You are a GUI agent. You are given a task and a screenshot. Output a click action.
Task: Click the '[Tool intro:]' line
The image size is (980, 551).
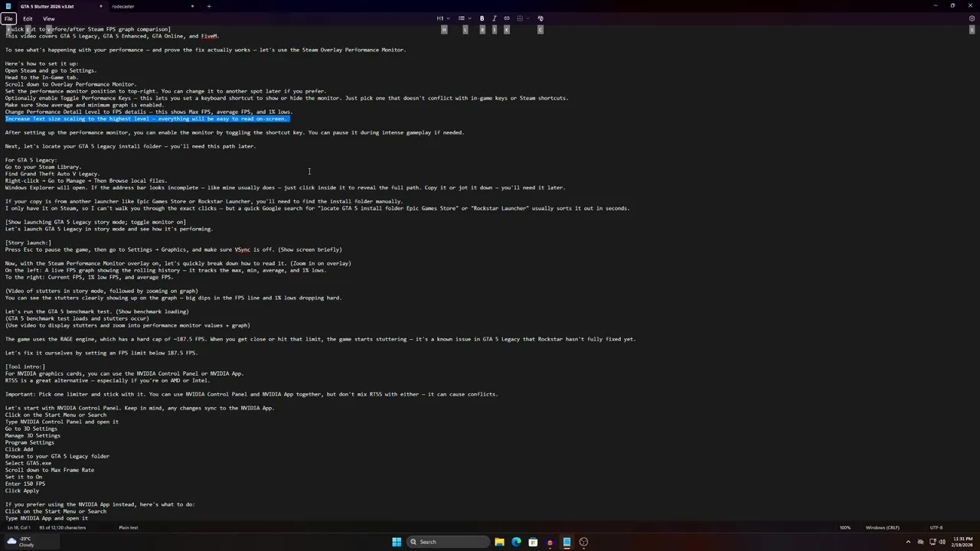coord(25,367)
